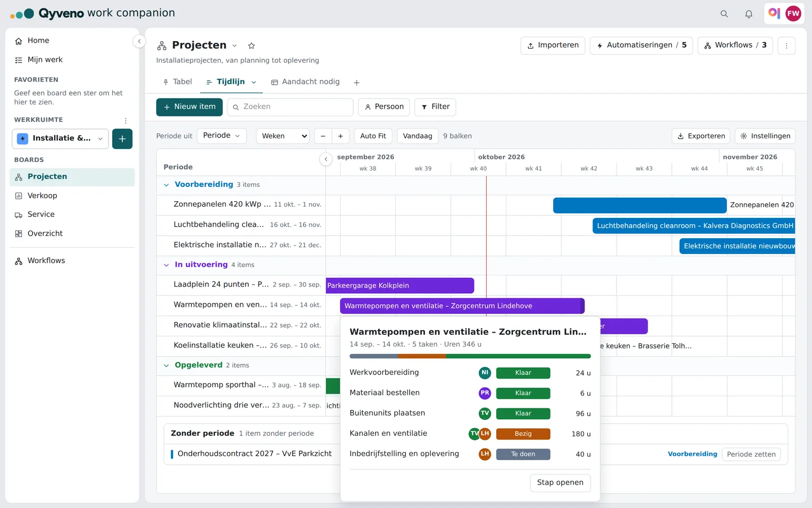This screenshot has width=812, height=508.
Task: Zoom in timeline with plus button
Action: pos(341,136)
